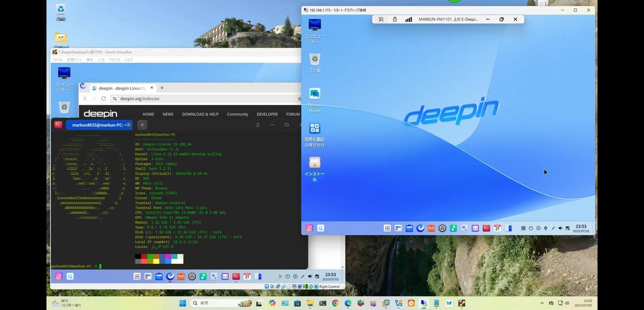Open the 表示 menu in VirtualBox
The width and height of the screenshot is (644, 310).
pyautogui.click(x=90, y=60)
